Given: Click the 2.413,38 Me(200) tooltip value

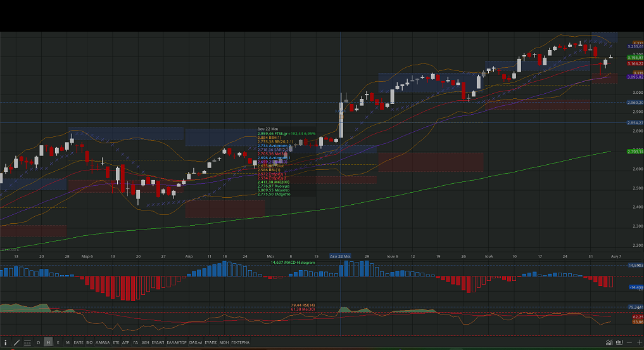Looking at the screenshot, I should [273, 182].
